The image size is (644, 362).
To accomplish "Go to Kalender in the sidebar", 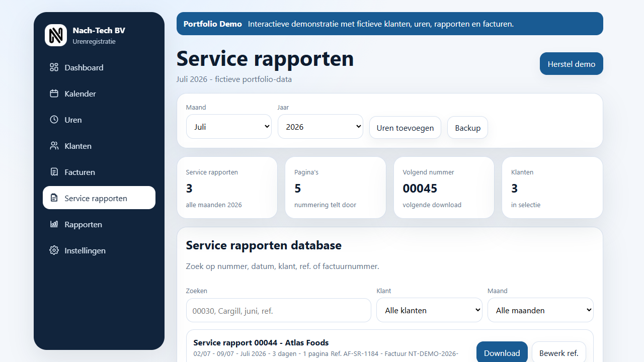I will [x=99, y=94].
